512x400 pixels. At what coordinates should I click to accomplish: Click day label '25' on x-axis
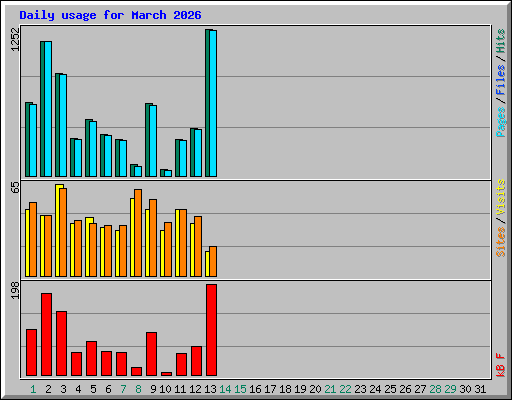pyautogui.click(x=390, y=389)
